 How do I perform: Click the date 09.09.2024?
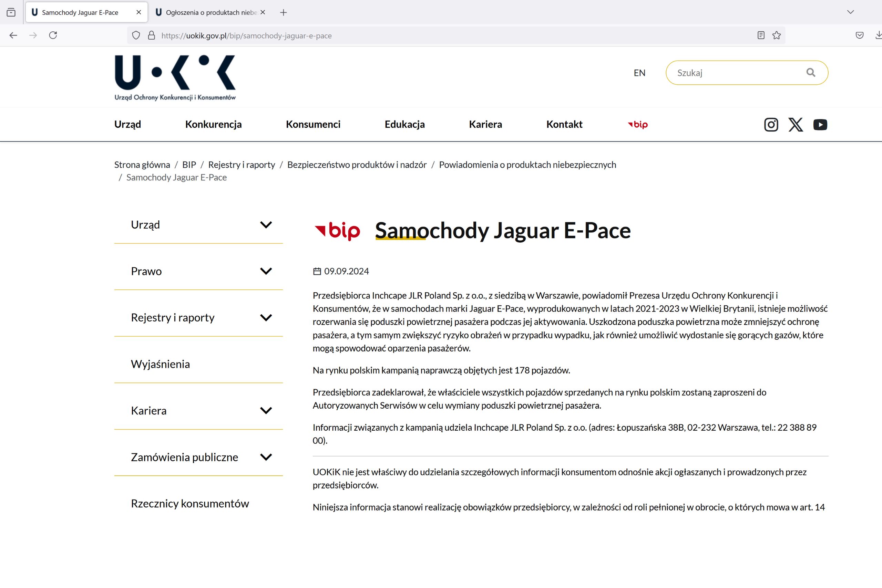click(346, 271)
